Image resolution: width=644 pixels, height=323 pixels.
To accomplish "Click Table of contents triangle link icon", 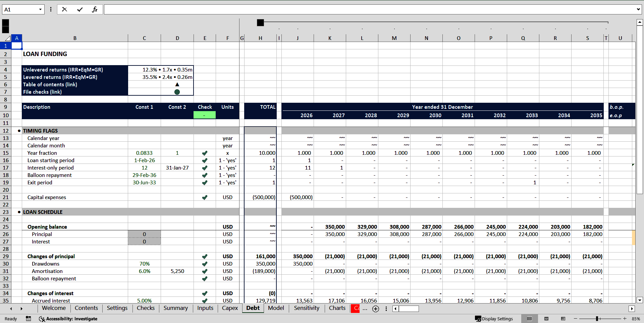I will tap(177, 85).
